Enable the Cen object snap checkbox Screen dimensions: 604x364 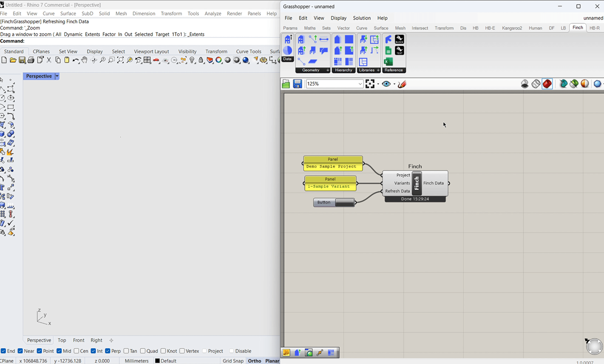click(x=76, y=351)
